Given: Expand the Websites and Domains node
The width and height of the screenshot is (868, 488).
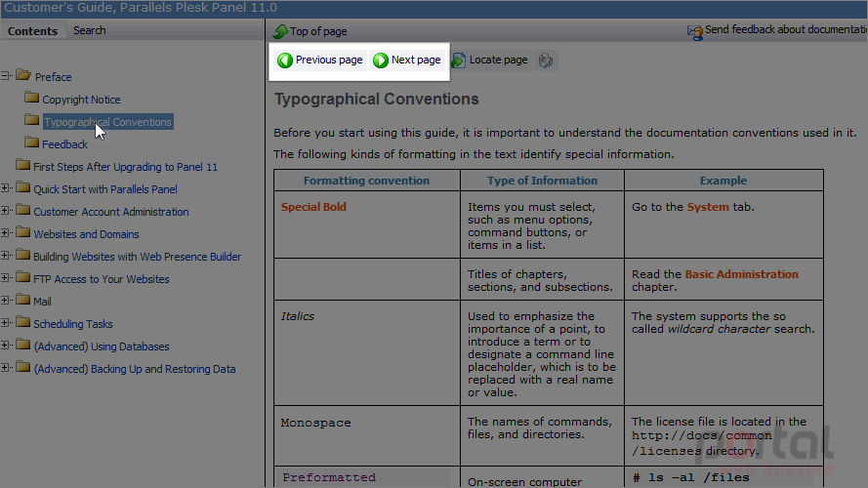Looking at the screenshot, I should (5, 233).
